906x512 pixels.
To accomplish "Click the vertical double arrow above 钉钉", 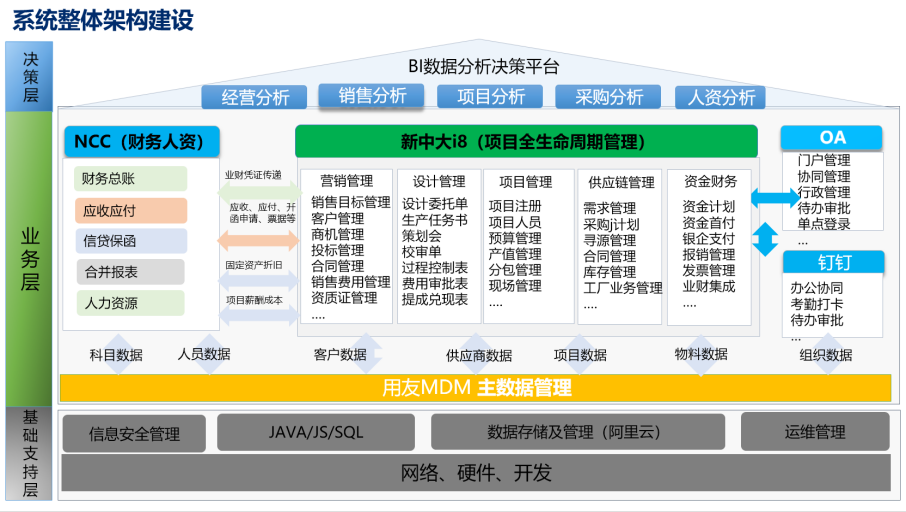I will point(766,240).
